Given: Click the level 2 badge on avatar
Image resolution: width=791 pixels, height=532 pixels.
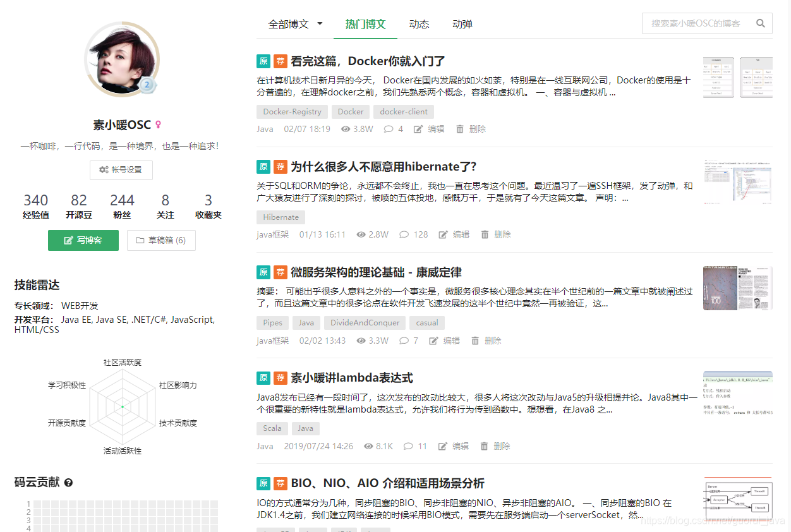Looking at the screenshot, I should click(x=147, y=84).
